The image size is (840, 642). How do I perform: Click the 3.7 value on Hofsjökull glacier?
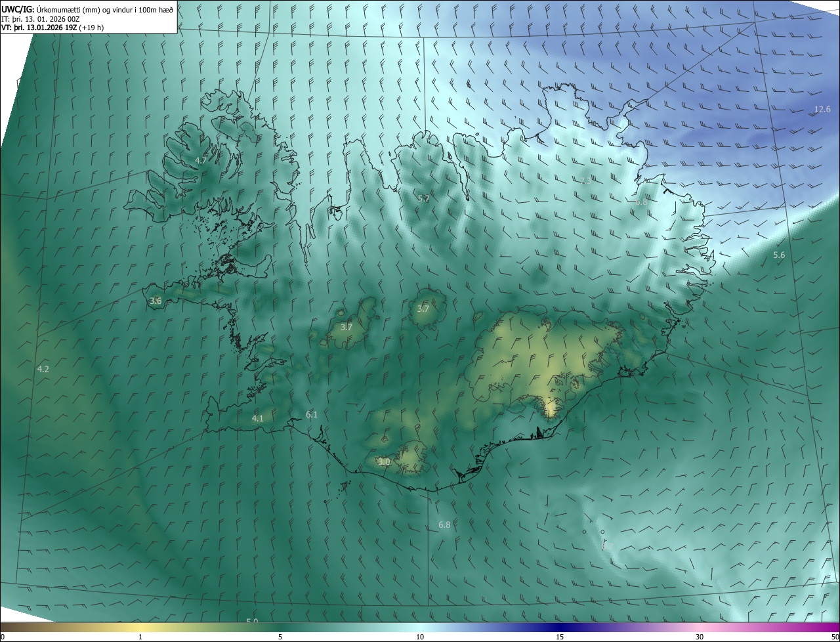pos(423,309)
